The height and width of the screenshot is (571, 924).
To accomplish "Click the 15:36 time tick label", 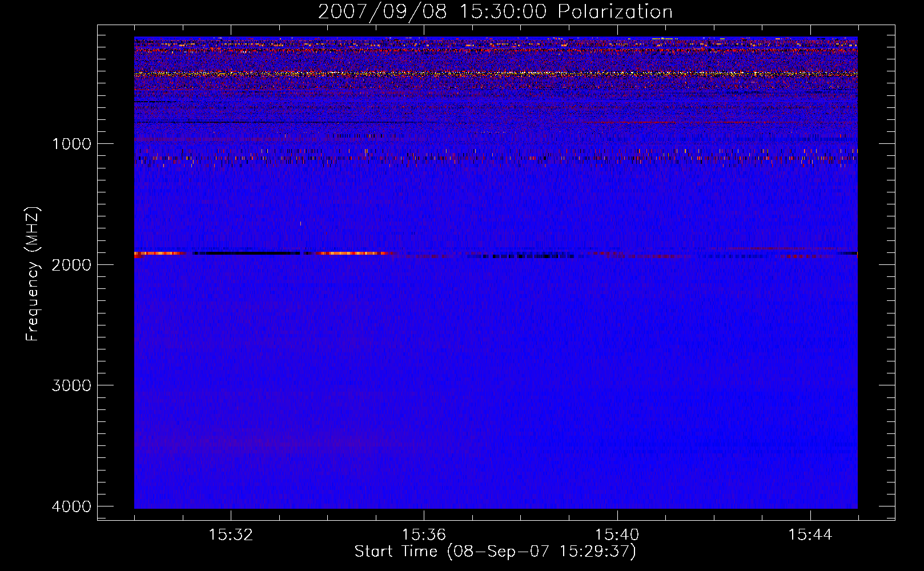I will [424, 535].
